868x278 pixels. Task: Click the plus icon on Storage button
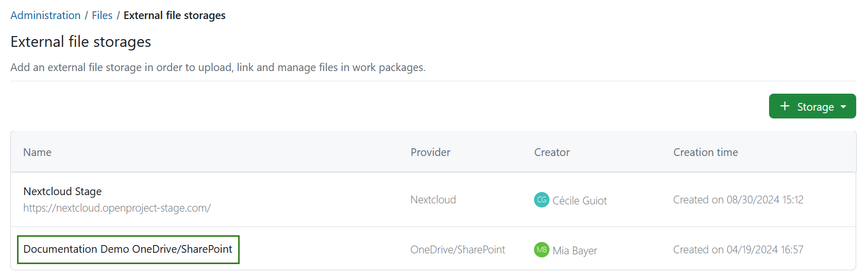pyautogui.click(x=784, y=106)
